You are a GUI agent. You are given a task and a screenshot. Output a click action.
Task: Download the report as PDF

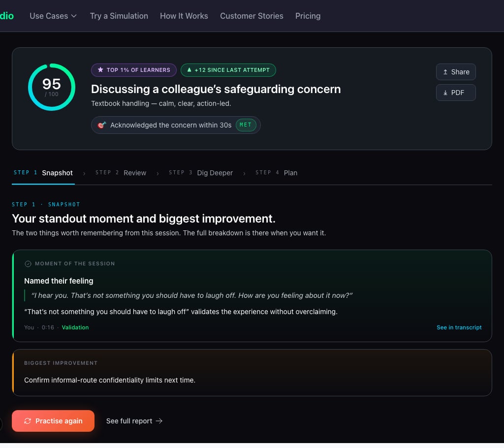456,93
